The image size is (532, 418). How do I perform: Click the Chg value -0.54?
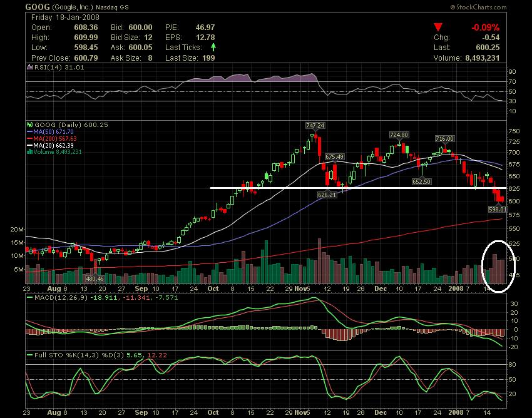point(491,38)
